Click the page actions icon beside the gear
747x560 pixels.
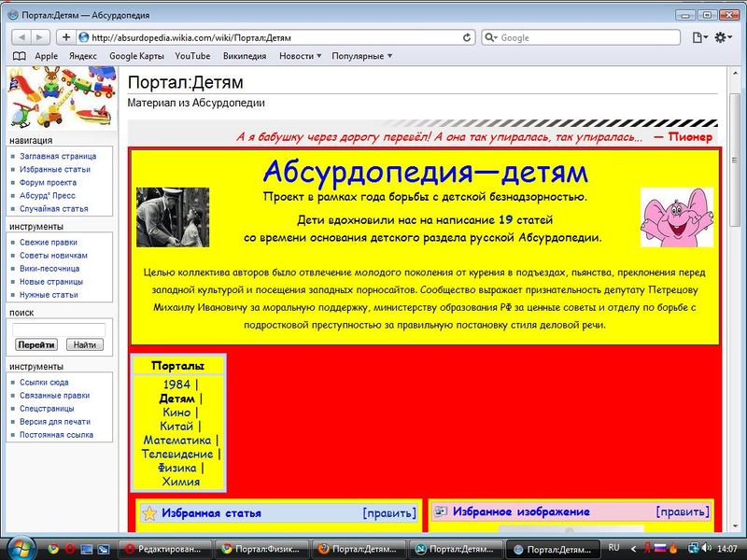[697, 38]
